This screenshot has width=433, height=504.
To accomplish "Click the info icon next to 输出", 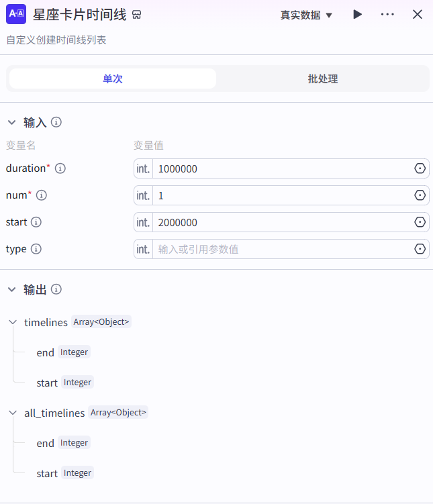I will click(56, 289).
